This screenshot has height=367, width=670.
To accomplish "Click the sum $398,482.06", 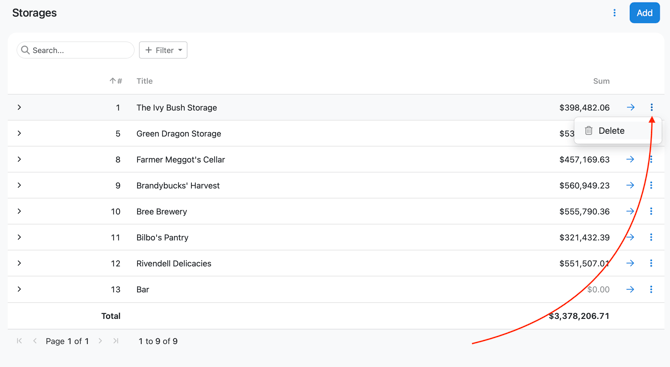I will click(x=584, y=108).
